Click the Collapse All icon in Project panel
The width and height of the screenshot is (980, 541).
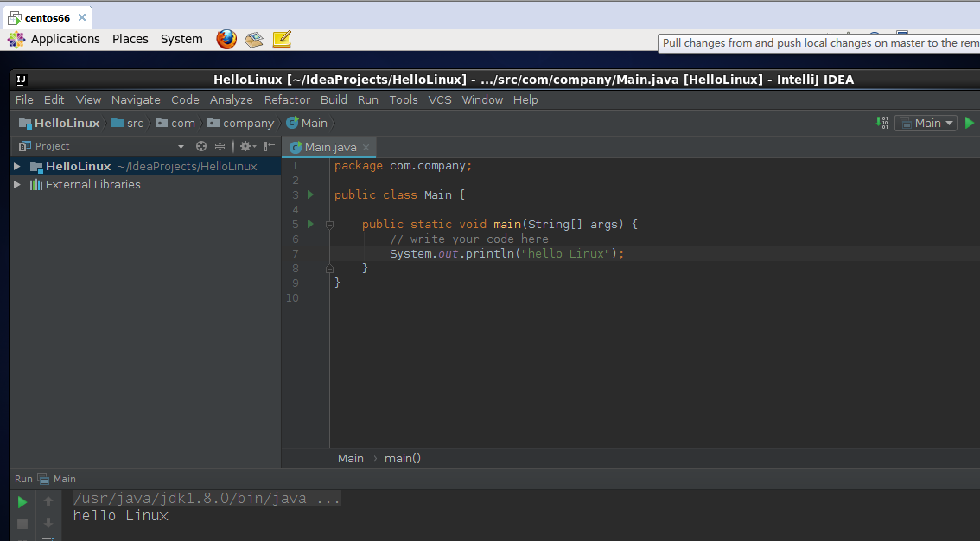coord(220,146)
